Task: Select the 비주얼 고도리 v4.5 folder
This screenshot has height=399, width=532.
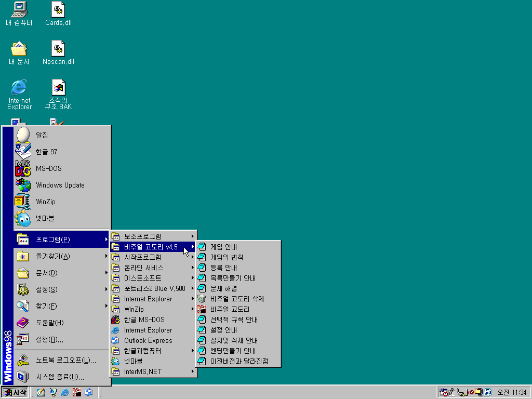Action: (x=153, y=247)
